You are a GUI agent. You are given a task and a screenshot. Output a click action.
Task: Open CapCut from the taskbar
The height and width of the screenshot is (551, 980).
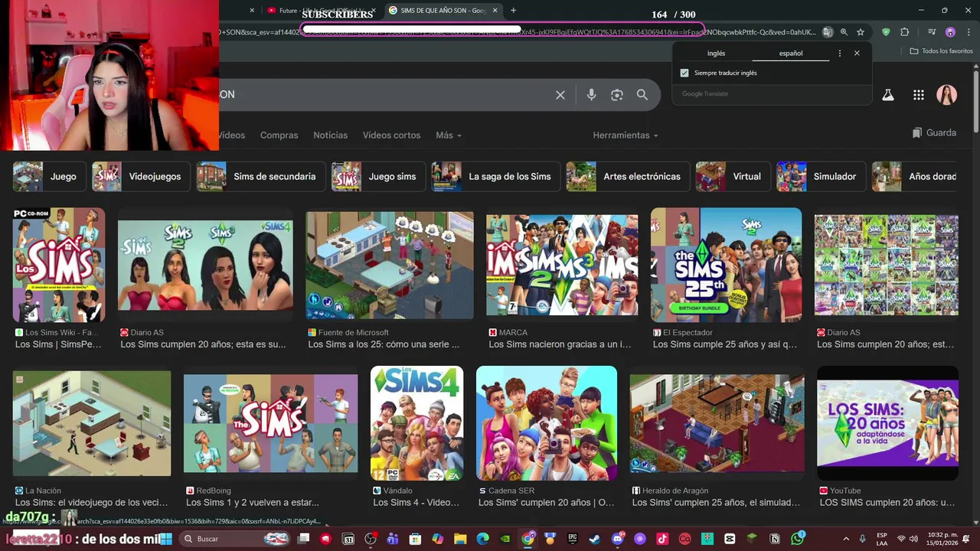[x=730, y=539]
